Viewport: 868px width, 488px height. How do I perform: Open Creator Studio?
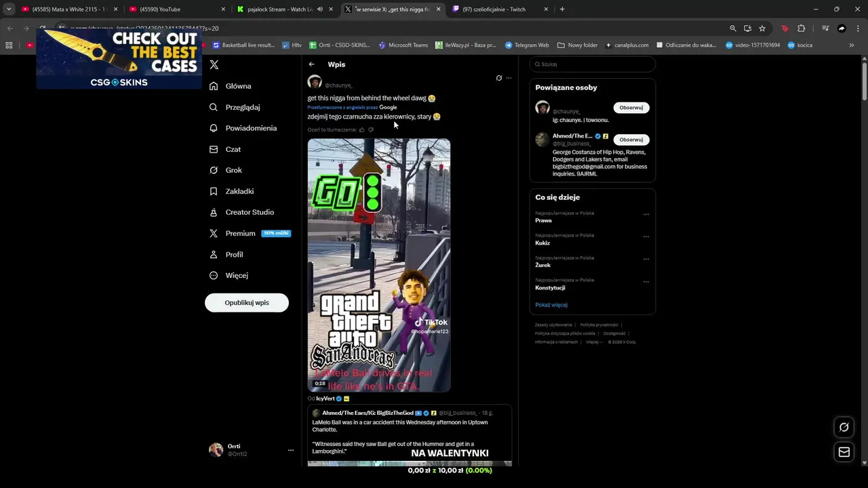(x=241, y=212)
